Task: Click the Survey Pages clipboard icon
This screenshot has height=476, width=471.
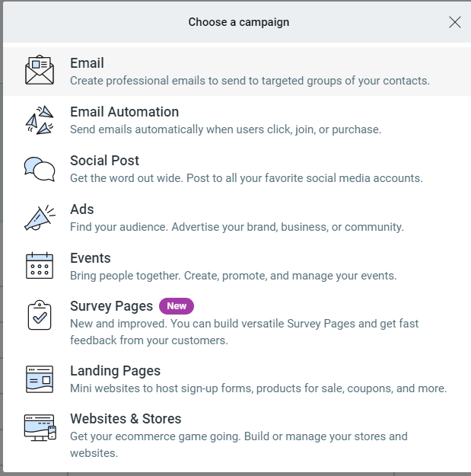Action: pyautogui.click(x=40, y=315)
